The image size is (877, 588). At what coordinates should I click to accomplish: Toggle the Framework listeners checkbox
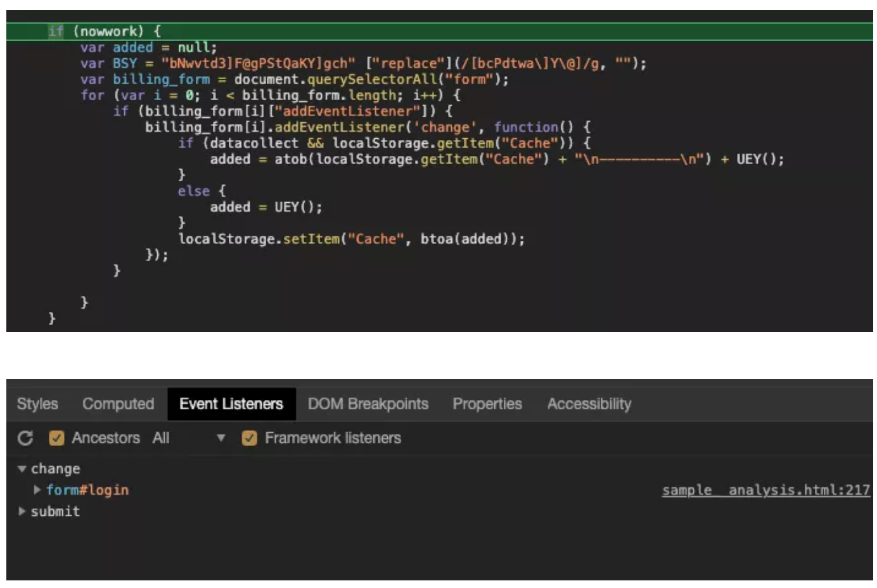click(249, 438)
